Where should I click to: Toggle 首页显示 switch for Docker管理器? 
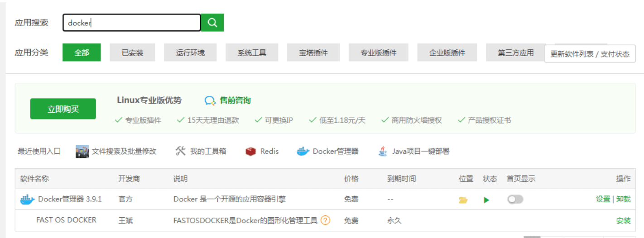(x=515, y=199)
